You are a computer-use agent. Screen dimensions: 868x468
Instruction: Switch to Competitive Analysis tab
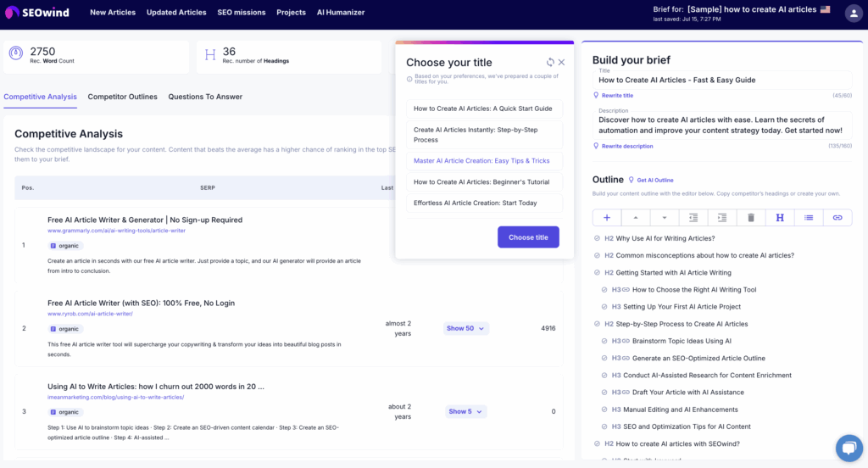[x=41, y=97]
